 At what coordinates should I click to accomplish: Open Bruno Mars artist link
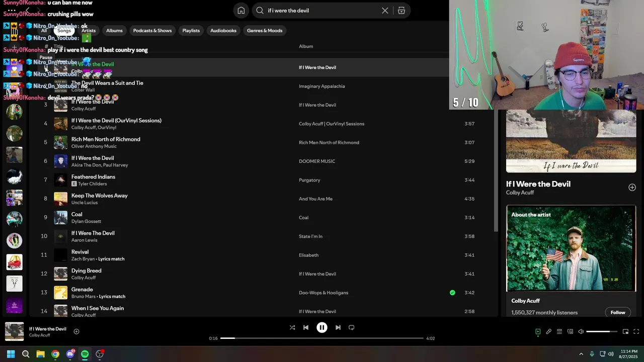tap(83, 297)
